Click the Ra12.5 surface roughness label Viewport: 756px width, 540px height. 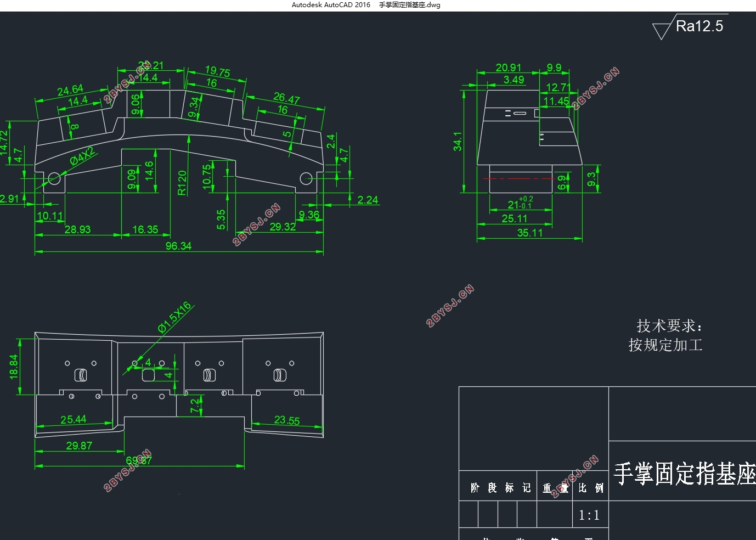point(699,26)
